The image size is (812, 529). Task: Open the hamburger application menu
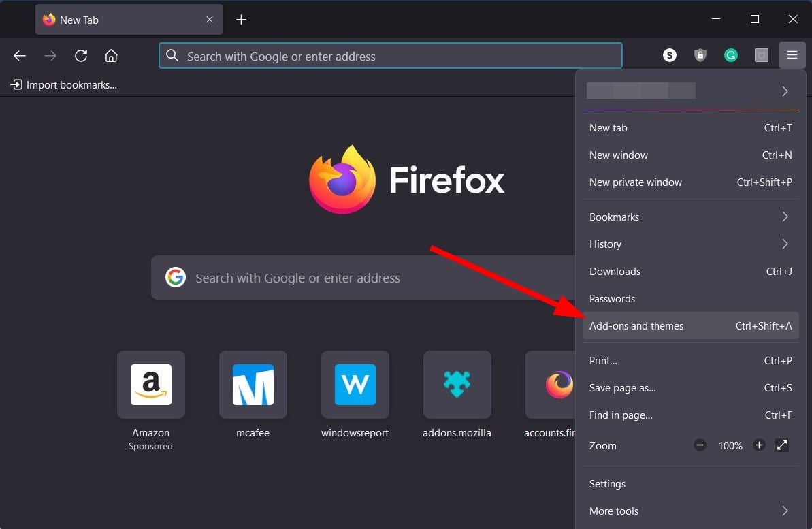coord(792,55)
